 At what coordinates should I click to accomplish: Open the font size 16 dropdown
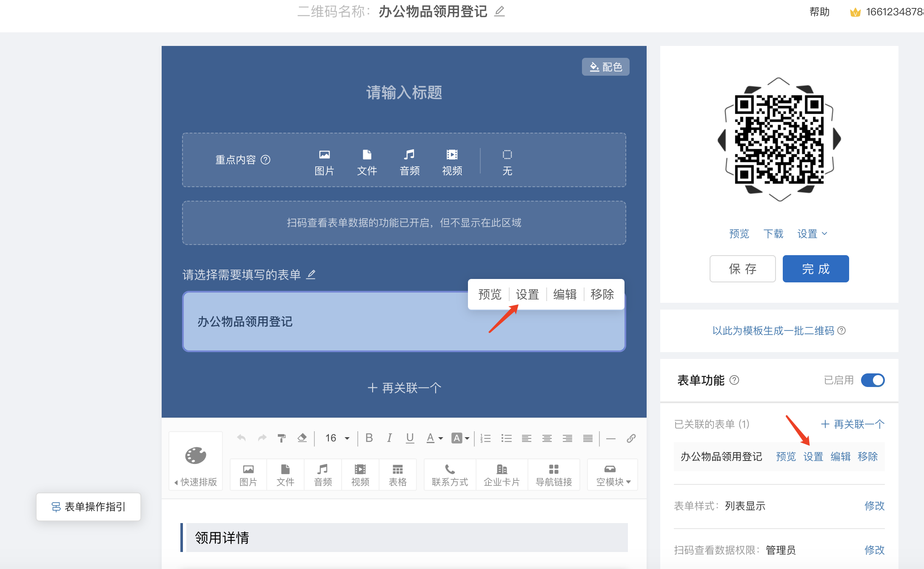[x=336, y=438]
